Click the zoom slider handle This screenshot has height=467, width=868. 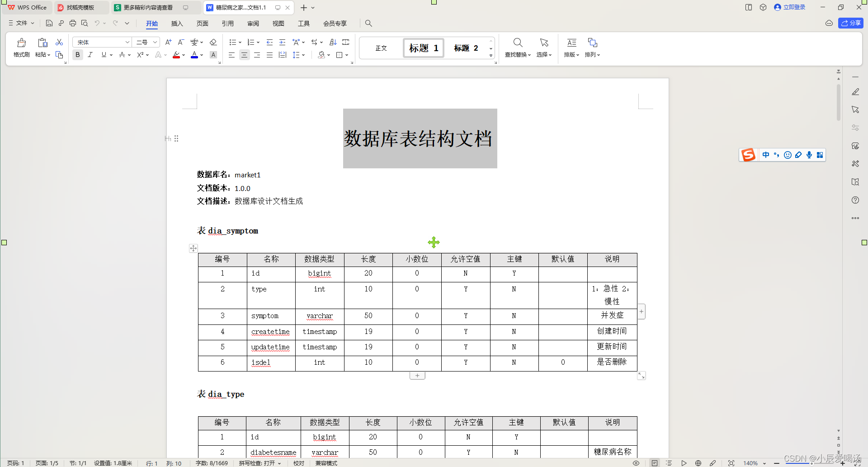tap(812, 463)
